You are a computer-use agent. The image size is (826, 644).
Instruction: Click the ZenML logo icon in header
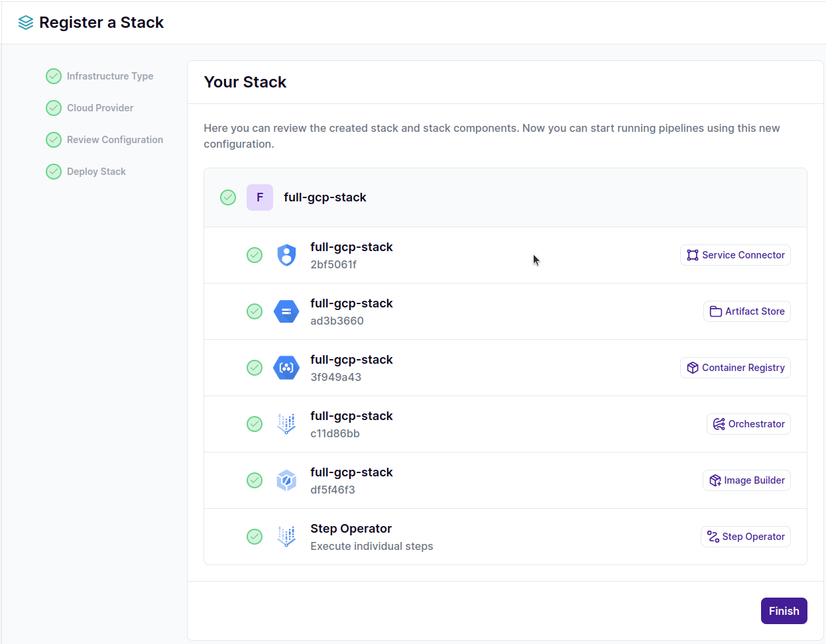pyautogui.click(x=25, y=22)
